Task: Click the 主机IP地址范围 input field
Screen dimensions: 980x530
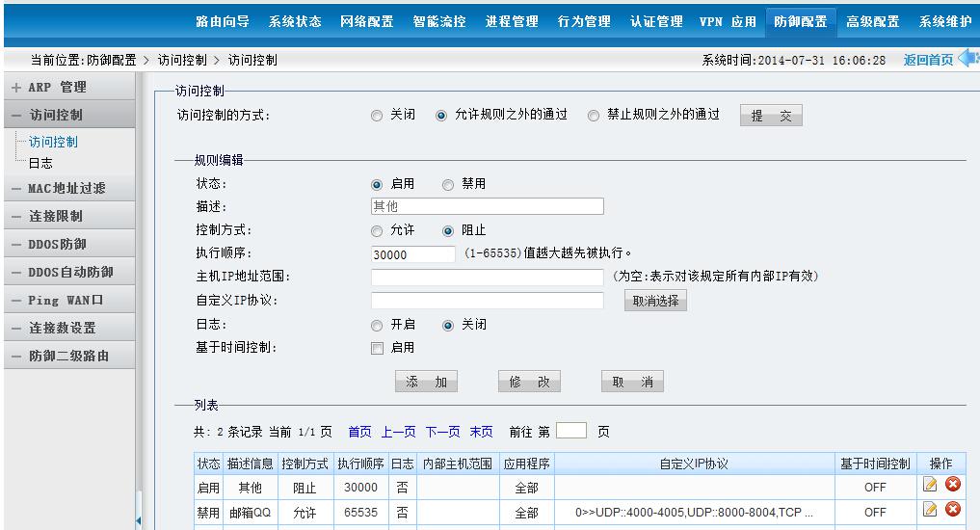Action: pyautogui.click(x=487, y=278)
